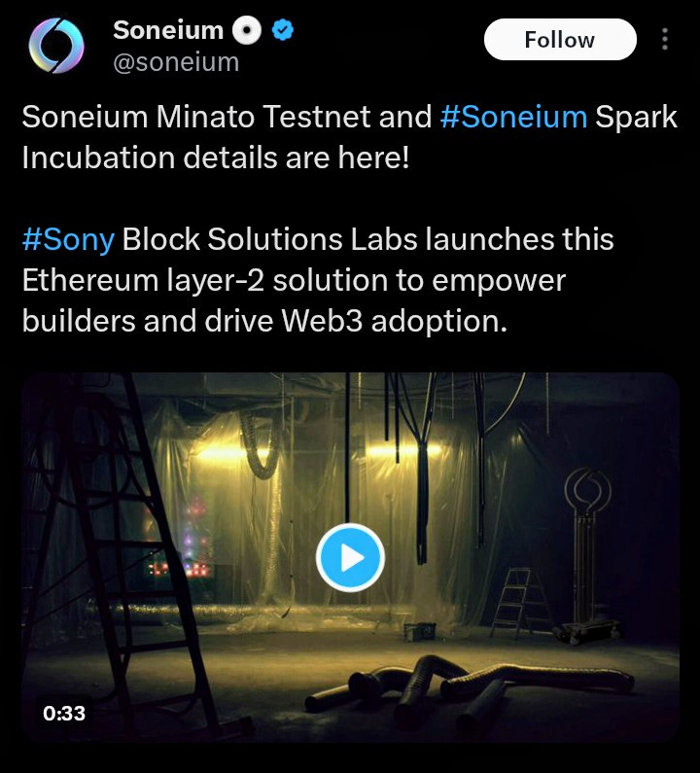Click the large foreground ladder in the video
700x773 pixels.
(x=123, y=557)
